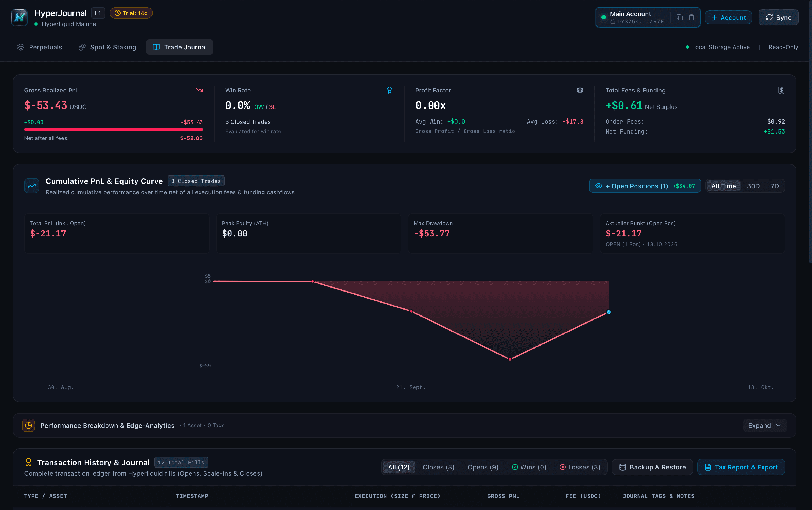The height and width of the screenshot is (510, 812).
Task: Select the 7D time range
Action: (x=775, y=186)
